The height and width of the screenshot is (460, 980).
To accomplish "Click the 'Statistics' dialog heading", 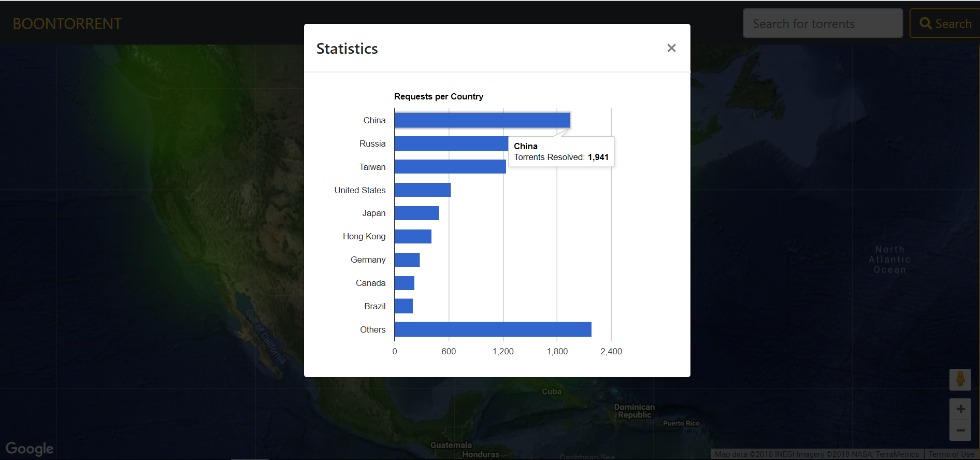I will click(x=347, y=49).
